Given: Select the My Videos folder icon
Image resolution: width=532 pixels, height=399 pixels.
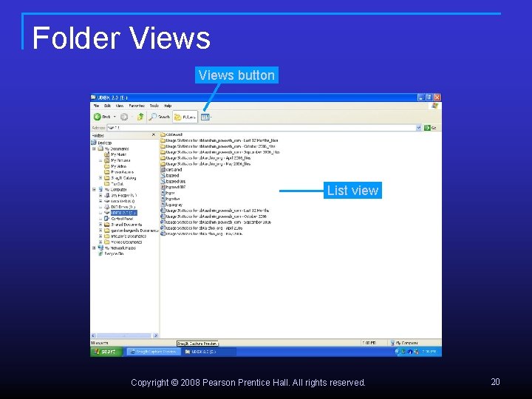Looking at the screenshot, I should coord(107,166).
